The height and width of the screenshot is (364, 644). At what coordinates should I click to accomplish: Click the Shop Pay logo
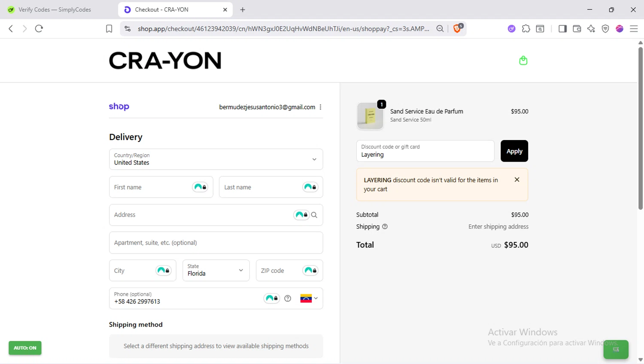coord(119,107)
